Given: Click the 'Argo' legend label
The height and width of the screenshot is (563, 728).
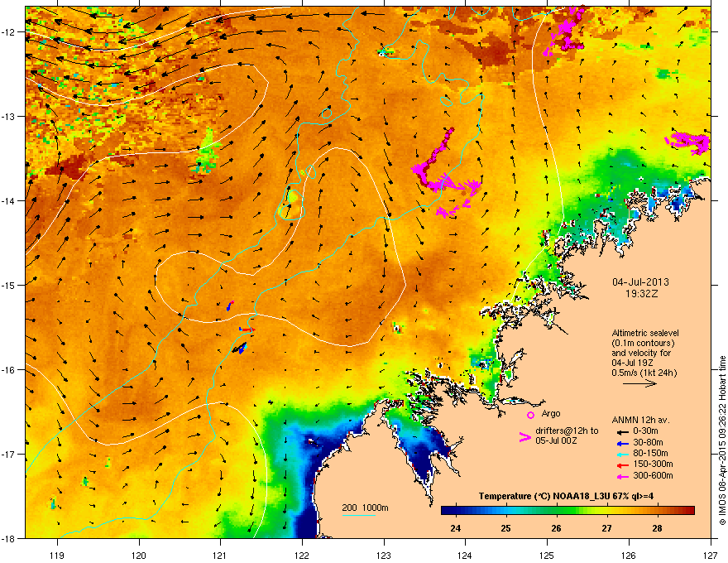Looking at the screenshot, I should [551, 413].
